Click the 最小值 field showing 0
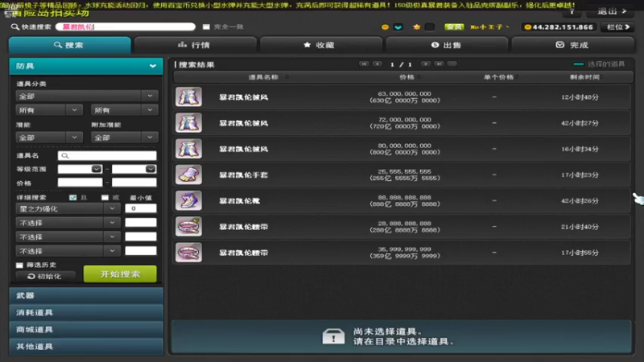 [x=140, y=208]
